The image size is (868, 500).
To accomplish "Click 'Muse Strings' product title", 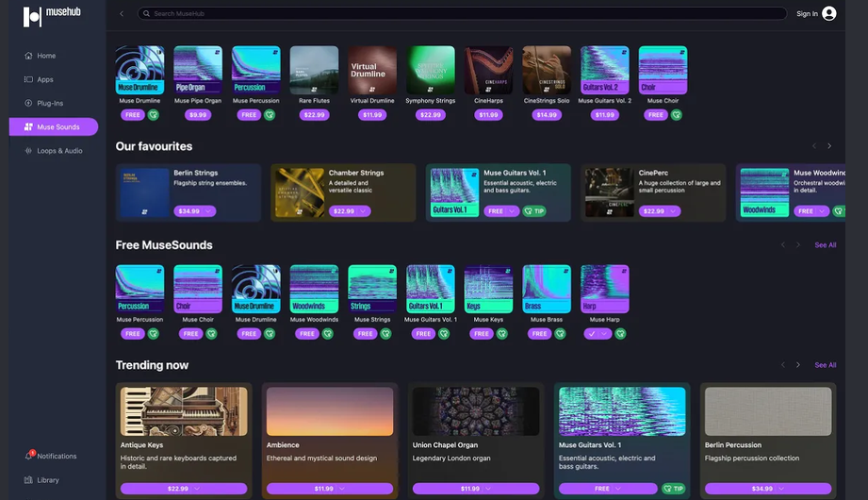I will click(372, 319).
